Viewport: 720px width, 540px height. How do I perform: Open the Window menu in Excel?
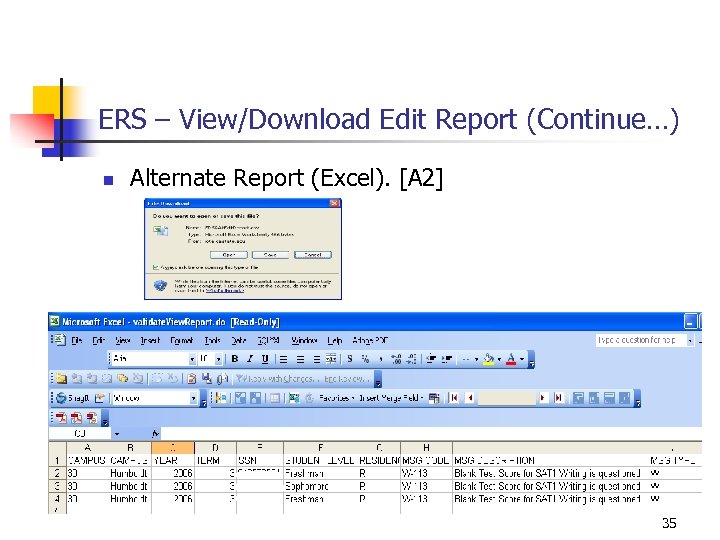[304, 341]
